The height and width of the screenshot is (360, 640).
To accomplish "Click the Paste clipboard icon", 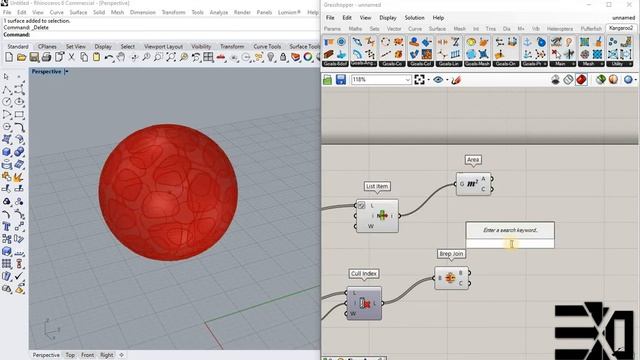I will click(x=96, y=58).
